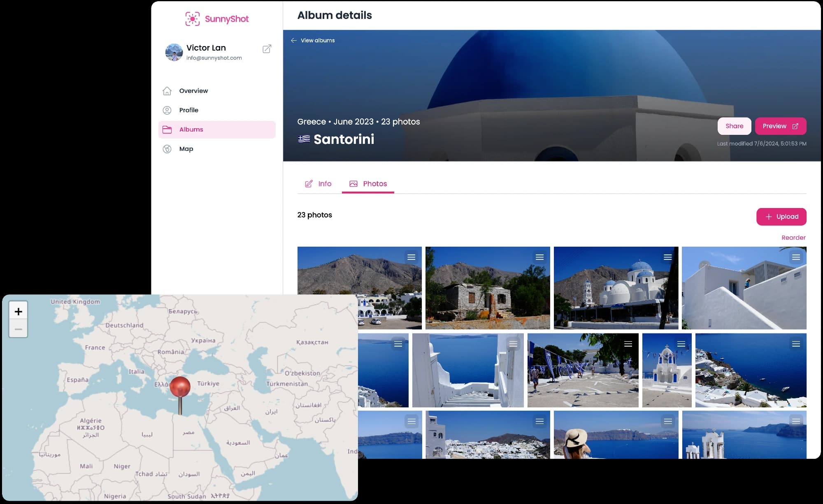823x504 pixels.
Task: Click the Upload button
Action: tap(781, 217)
